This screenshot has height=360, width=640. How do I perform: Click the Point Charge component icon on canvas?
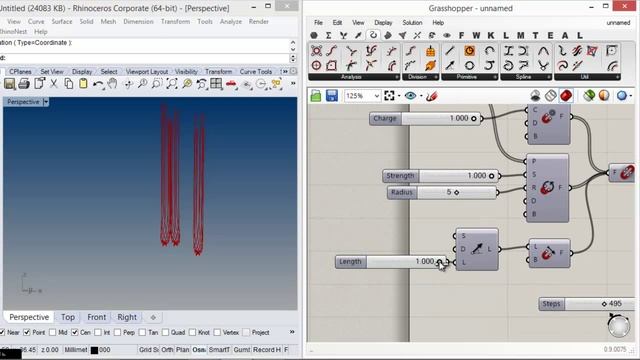coord(547,118)
